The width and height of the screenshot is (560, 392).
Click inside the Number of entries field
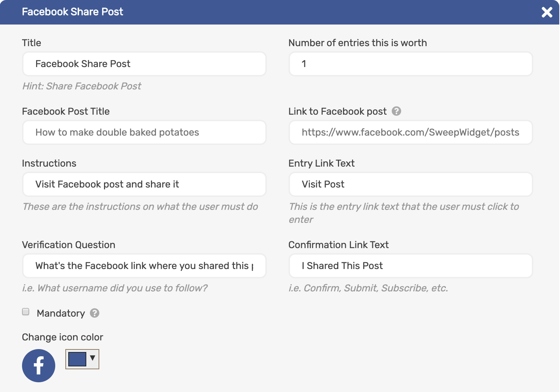(x=411, y=64)
